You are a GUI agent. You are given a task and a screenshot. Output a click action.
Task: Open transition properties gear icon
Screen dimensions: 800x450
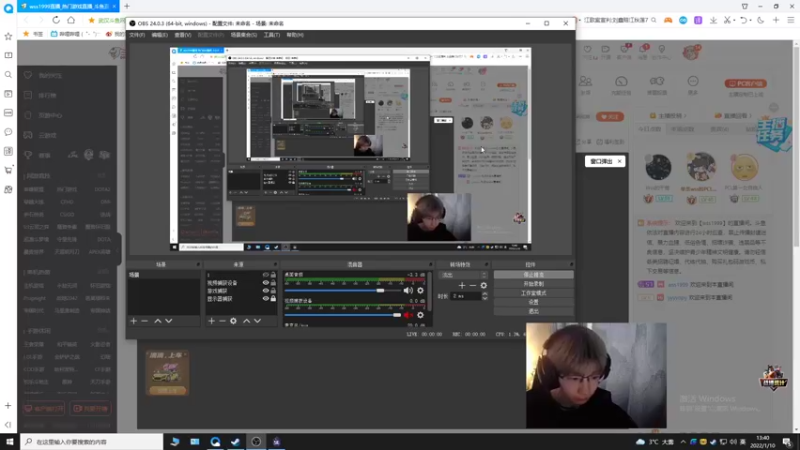(484, 286)
